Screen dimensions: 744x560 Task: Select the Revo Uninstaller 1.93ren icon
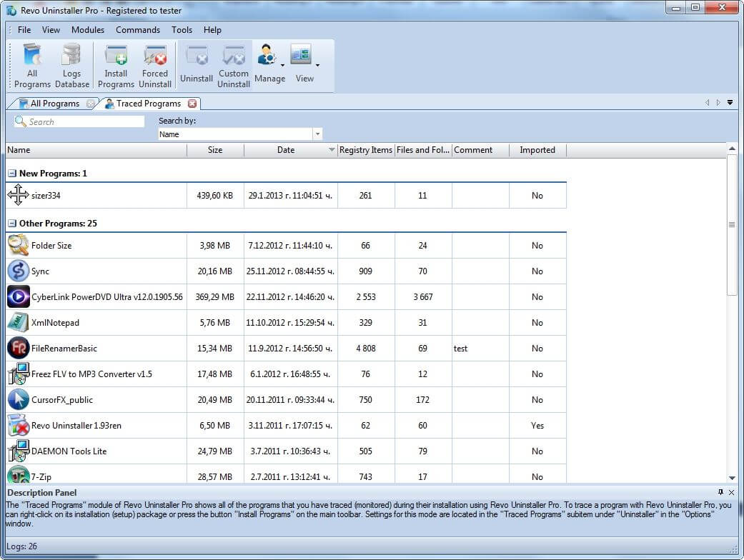coord(18,424)
